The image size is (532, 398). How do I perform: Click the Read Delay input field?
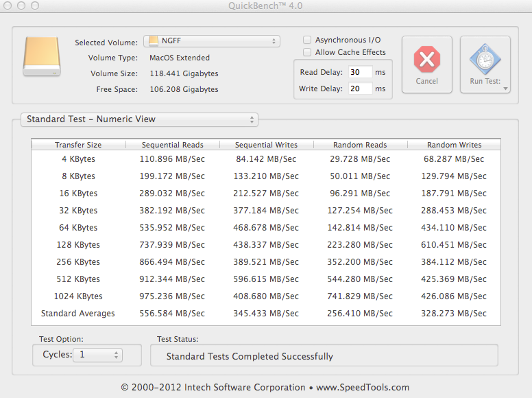pyautogui.click(x=361, y=72)
